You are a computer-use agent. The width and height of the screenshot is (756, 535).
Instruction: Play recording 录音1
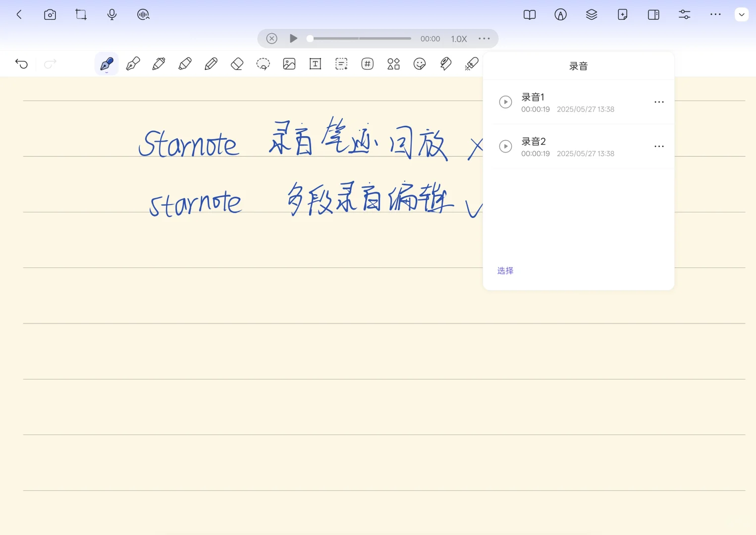pos(505,102)
